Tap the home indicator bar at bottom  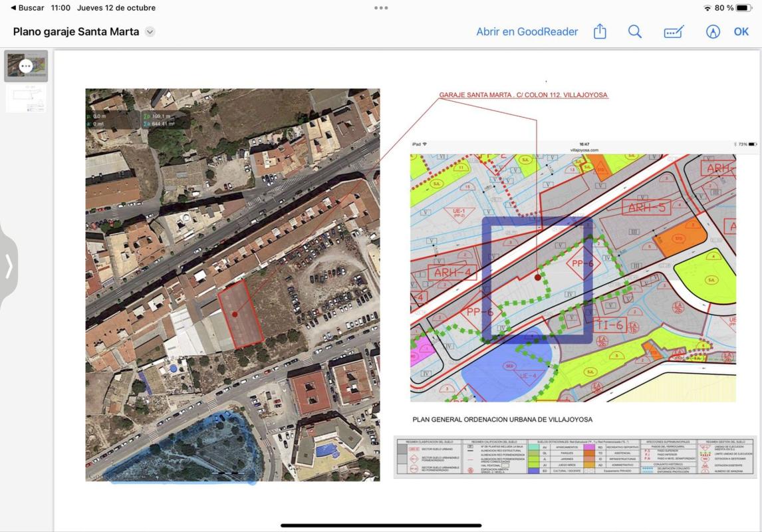(x=381, y=525)
